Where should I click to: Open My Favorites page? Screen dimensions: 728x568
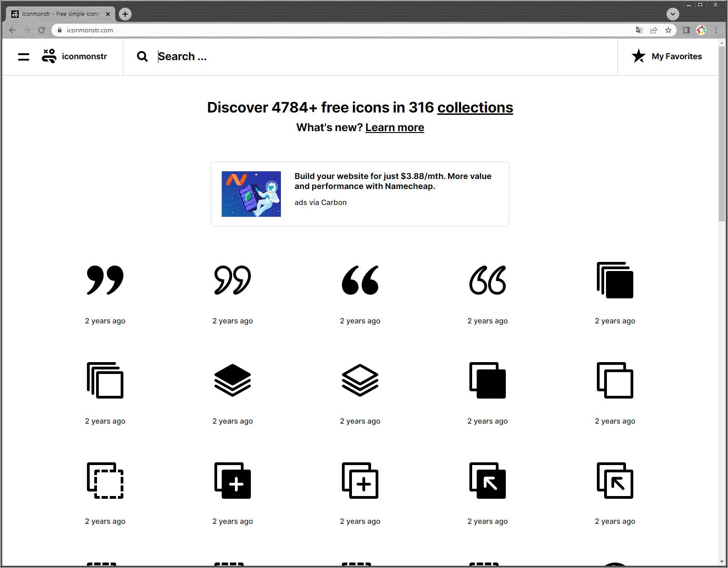pos(667,56)
